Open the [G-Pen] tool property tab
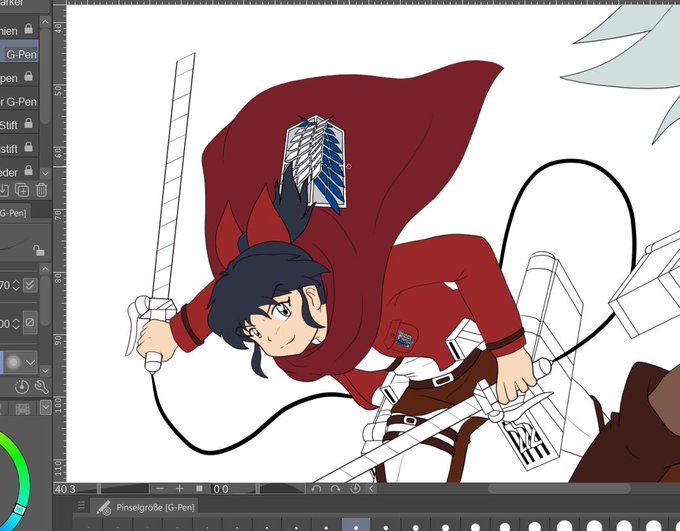 [14, 213]
